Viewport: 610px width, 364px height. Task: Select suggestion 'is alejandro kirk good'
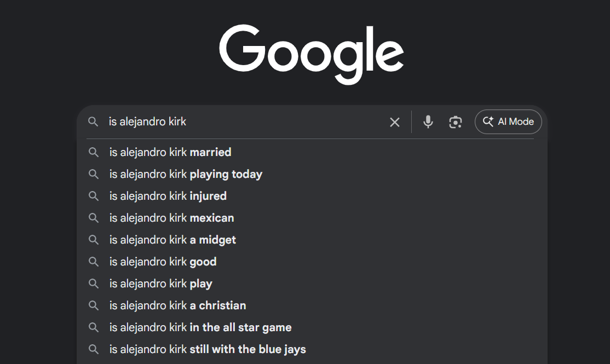coord(312,262)
